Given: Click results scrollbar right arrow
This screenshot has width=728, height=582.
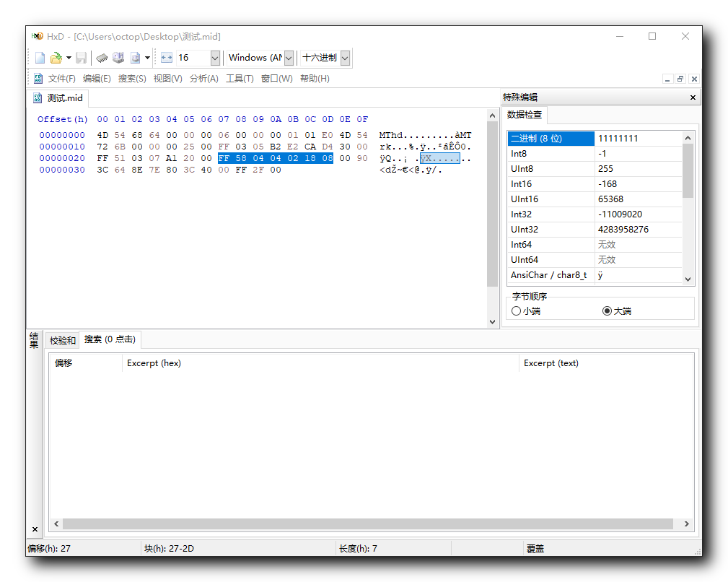Looking at the screenshot, I should 687,524.
